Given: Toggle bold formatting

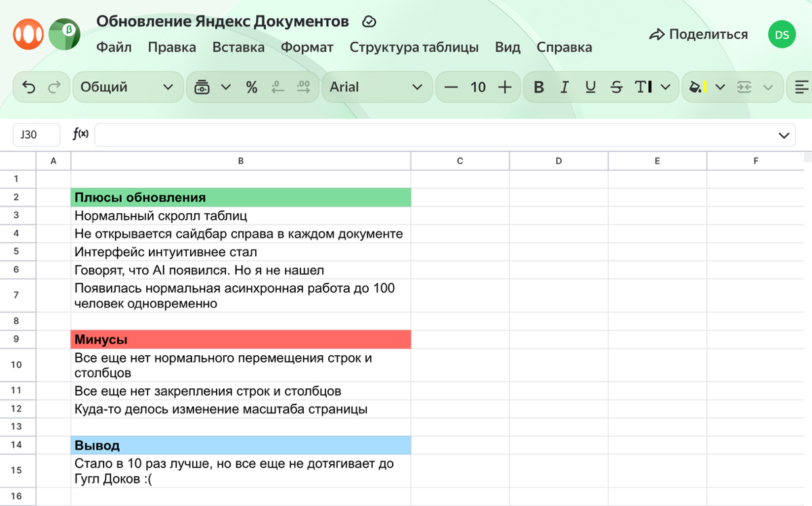Looking at the screenshot, I should coord(539,87).
